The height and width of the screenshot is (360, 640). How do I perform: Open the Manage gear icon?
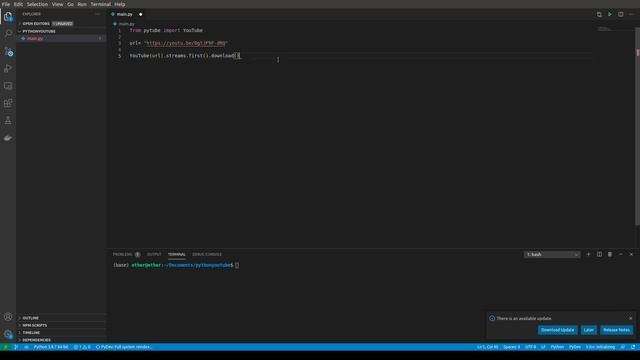[8, 334]
